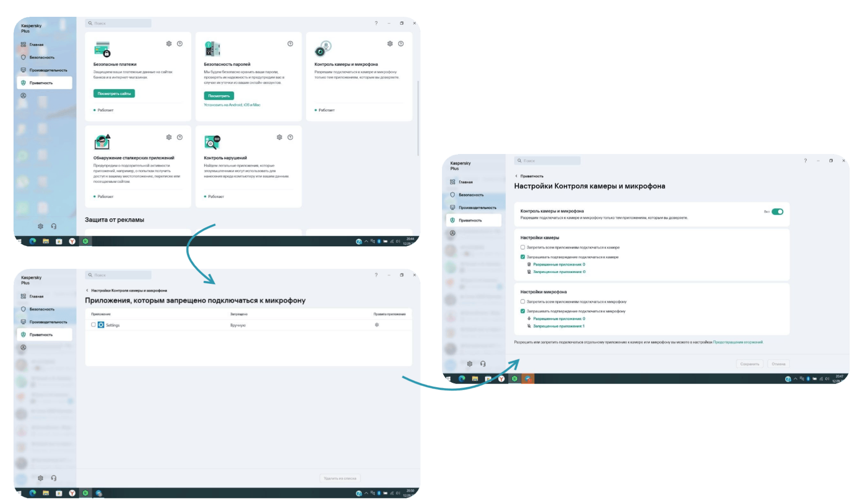Uncheck 'Запрашивать подтверждение подключаться к микрофону'
The width and height of the screenshot is (857, 504).
[x=523, y=311]
